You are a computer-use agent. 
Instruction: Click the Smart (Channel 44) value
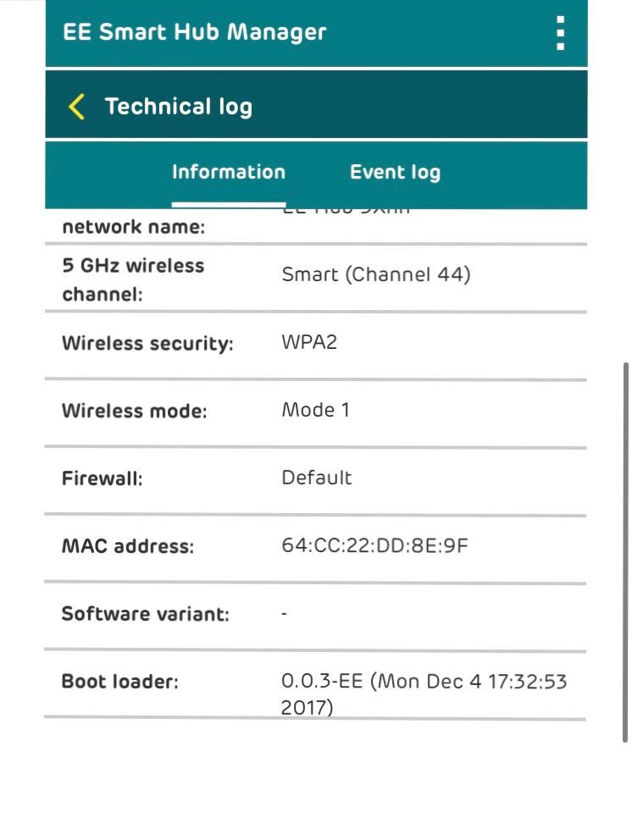pyautogui.click(x=375, y=274)
